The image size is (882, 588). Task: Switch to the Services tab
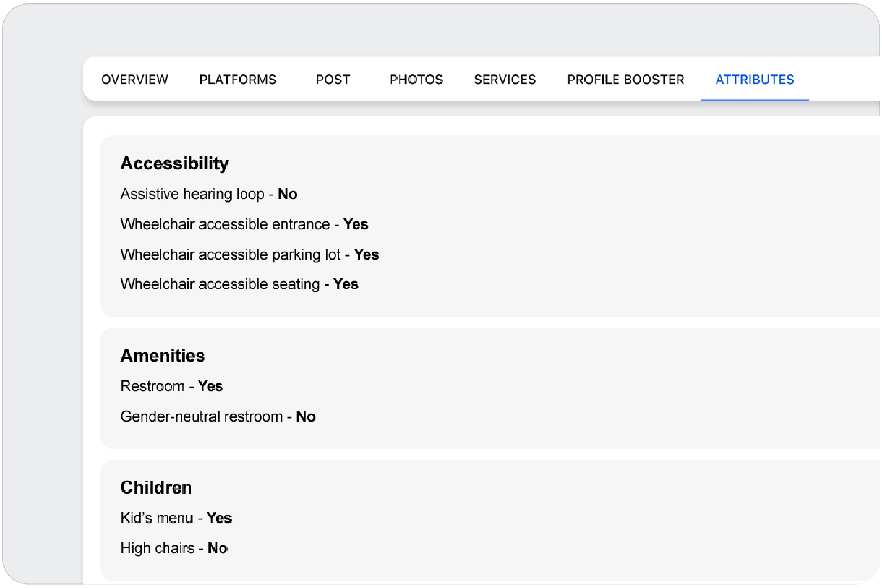[x=505, y=80]
